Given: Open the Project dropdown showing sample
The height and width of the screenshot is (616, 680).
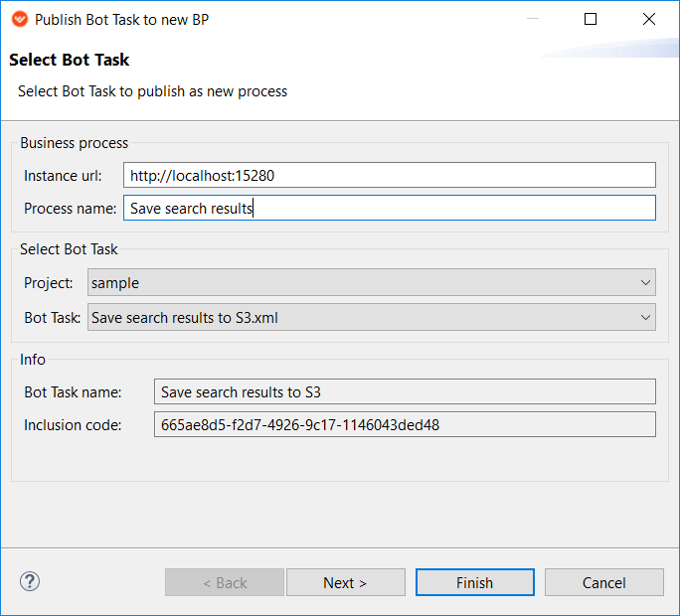Looking at the screenshot, I should pos(372,282).
